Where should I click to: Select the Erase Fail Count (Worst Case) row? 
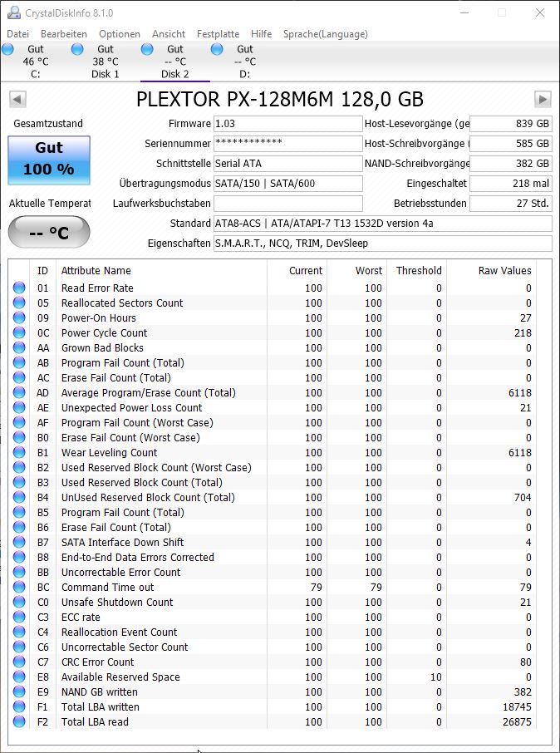tap(273, 437)
